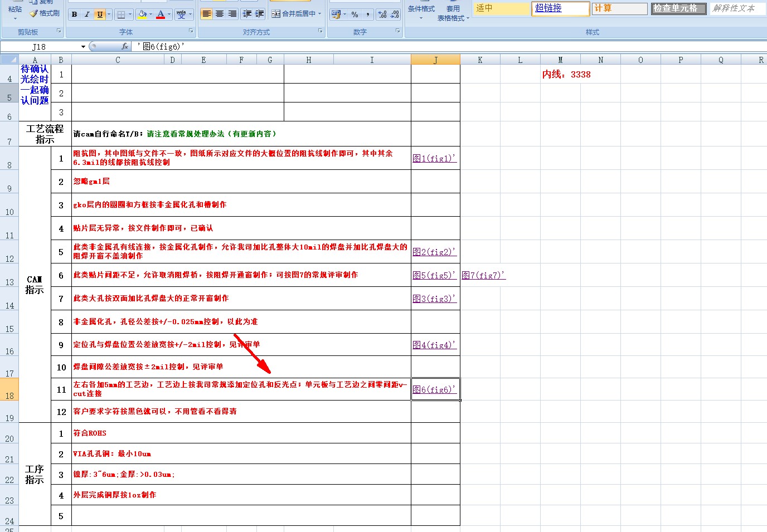The image size is (767, 532).
Task: Open the underline style dropdown arrow
Action: (x=109, y=14)
